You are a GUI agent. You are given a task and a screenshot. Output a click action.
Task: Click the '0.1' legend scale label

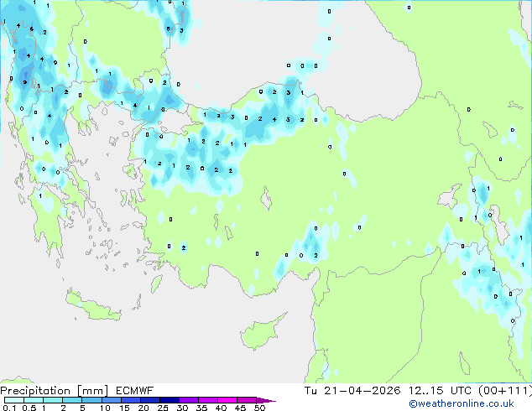(8, 408)
